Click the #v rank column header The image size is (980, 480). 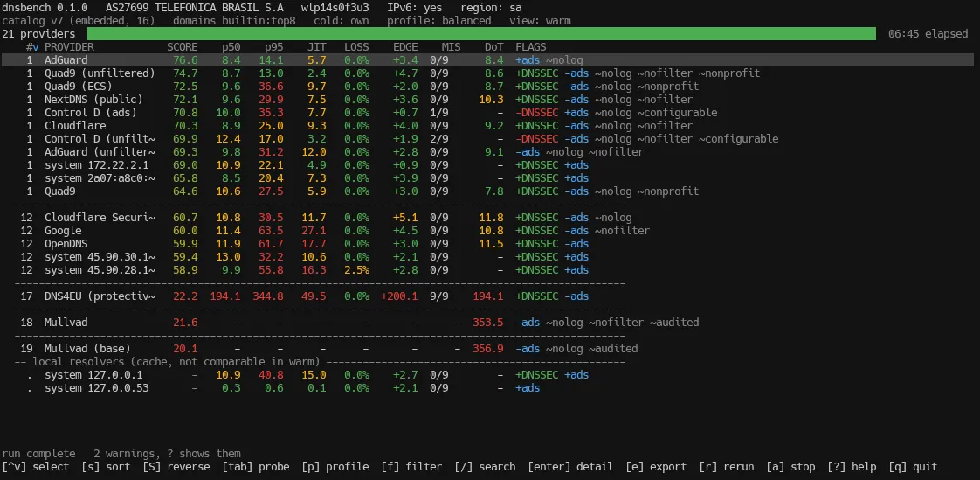coord(32,47)
